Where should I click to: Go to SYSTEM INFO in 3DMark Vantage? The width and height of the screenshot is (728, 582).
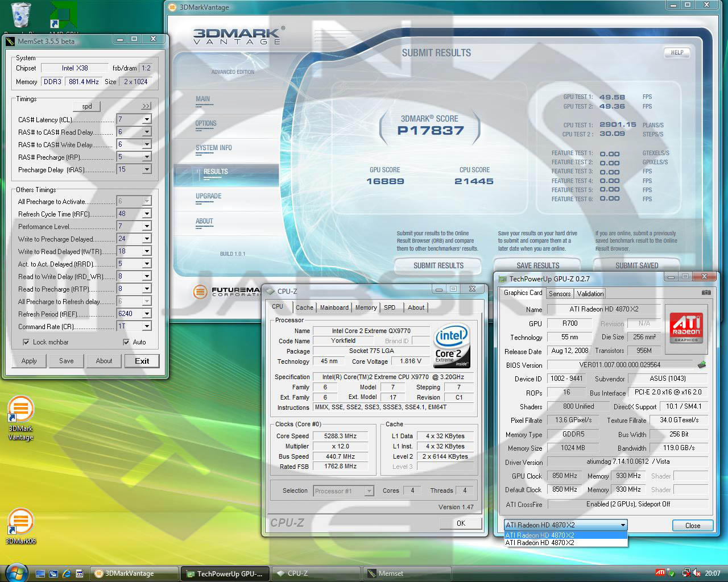coord(213,148)
